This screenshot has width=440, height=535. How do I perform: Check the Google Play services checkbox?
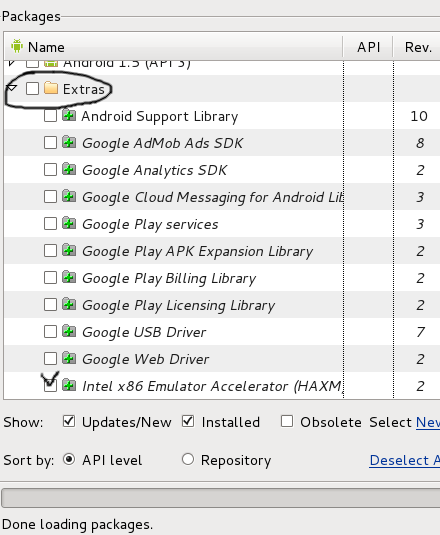[x=50, y=223]
